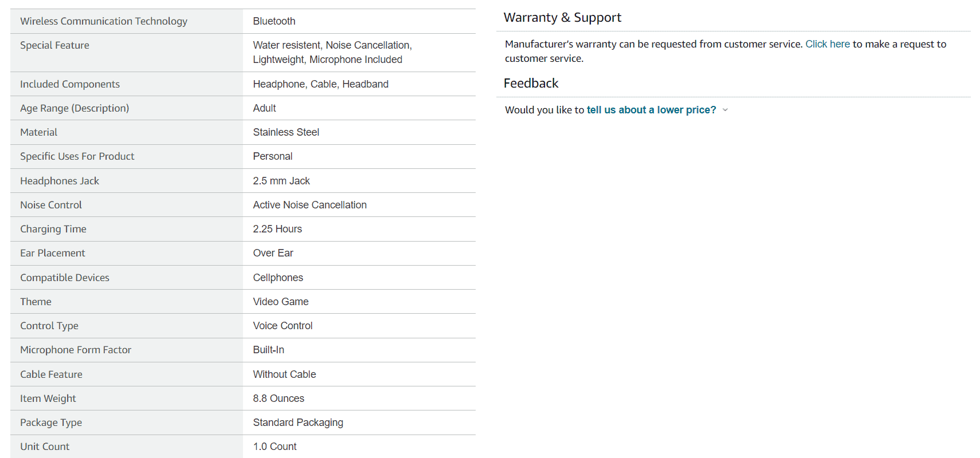Click the 'Bluetooth' value cell
The image size is (980, 458).
(274, 21)
